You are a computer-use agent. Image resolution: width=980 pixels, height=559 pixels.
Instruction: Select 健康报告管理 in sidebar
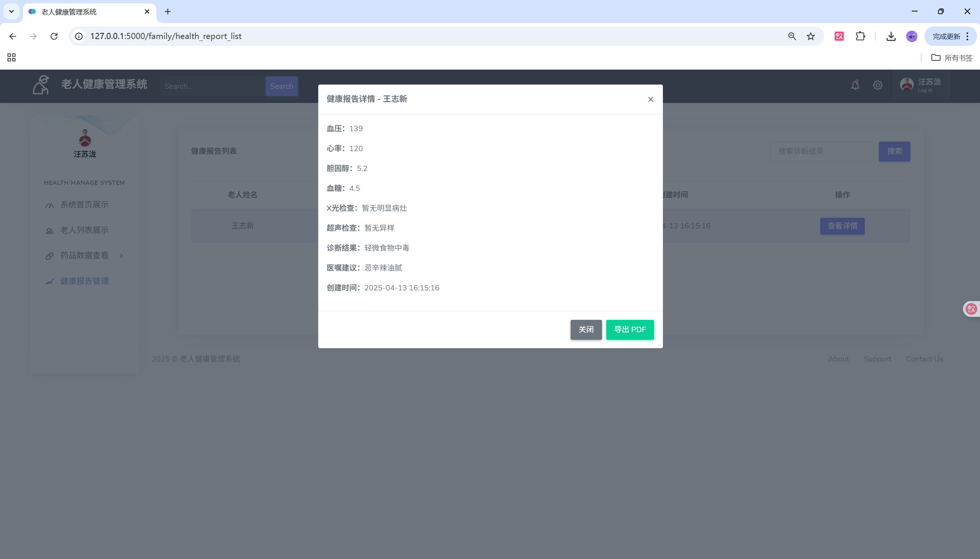(x=84, y=281)
